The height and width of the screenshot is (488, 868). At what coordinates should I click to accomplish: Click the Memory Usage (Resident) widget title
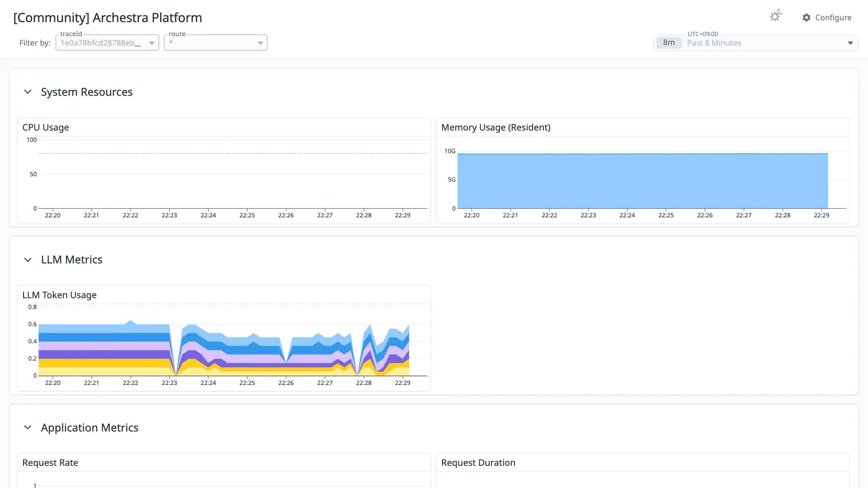[496, 127]
